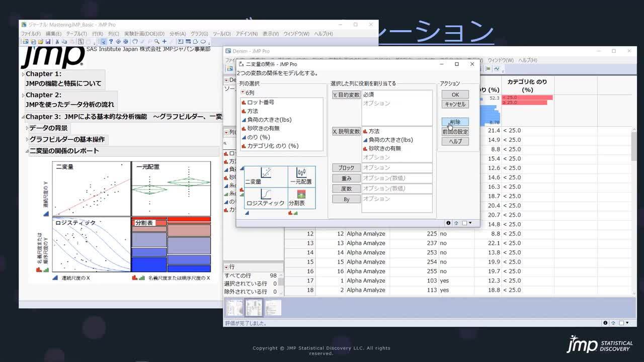Toggle the checkbox in Denim window status bar

point(621,323)
